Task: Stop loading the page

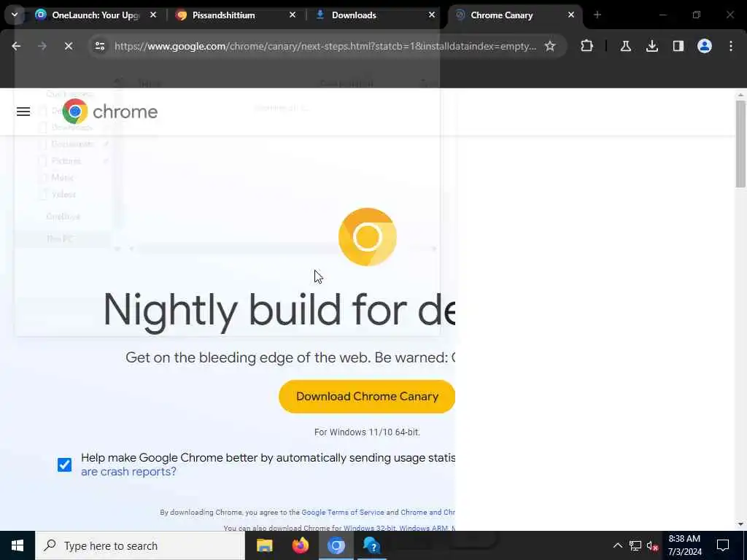Action: click(x=68, y=46)
